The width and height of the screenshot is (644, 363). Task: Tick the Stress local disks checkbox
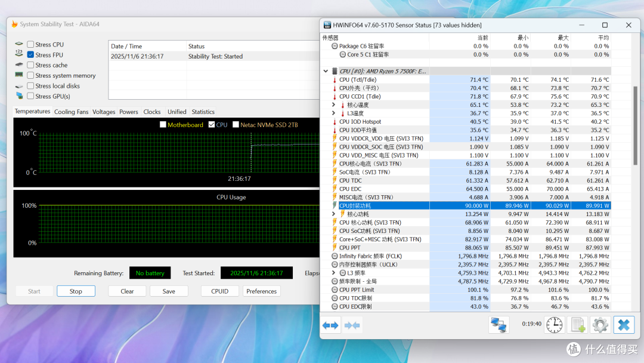[x=30, y=86]
